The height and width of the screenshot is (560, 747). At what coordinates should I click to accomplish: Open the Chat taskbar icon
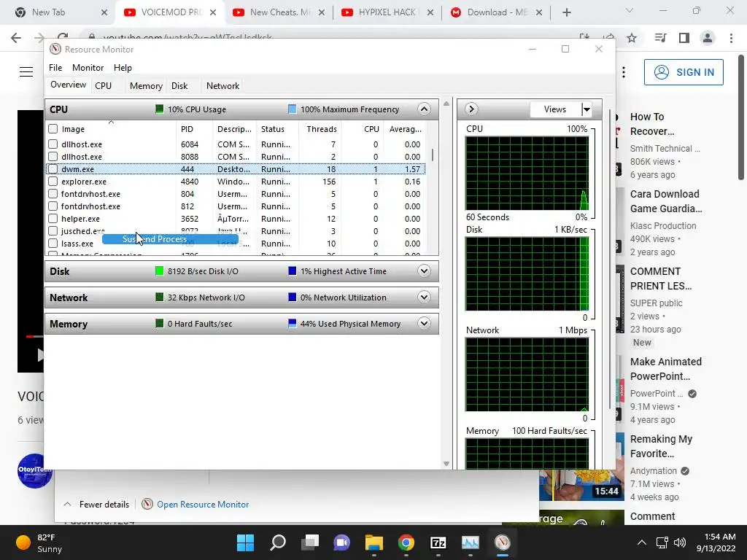[x=341, y=542]
